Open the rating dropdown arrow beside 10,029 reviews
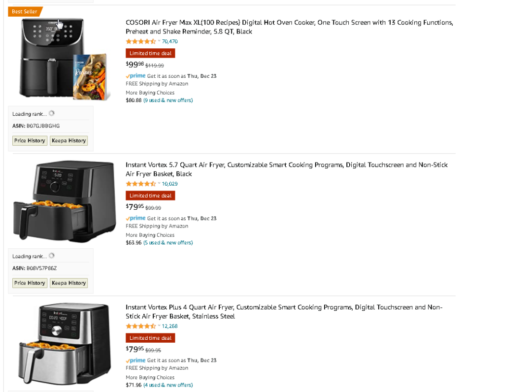The width and height of the screenshot is (532, 392). [159, 184]
